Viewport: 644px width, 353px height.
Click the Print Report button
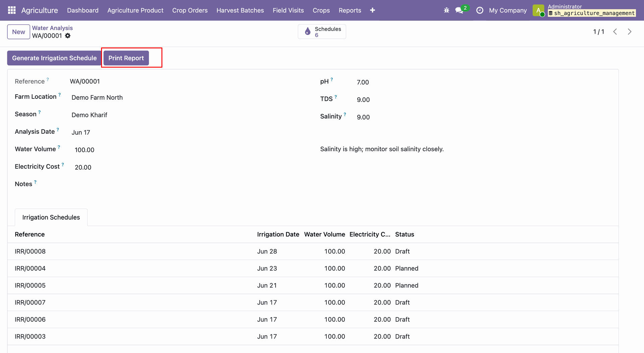(x=126, y=58)
